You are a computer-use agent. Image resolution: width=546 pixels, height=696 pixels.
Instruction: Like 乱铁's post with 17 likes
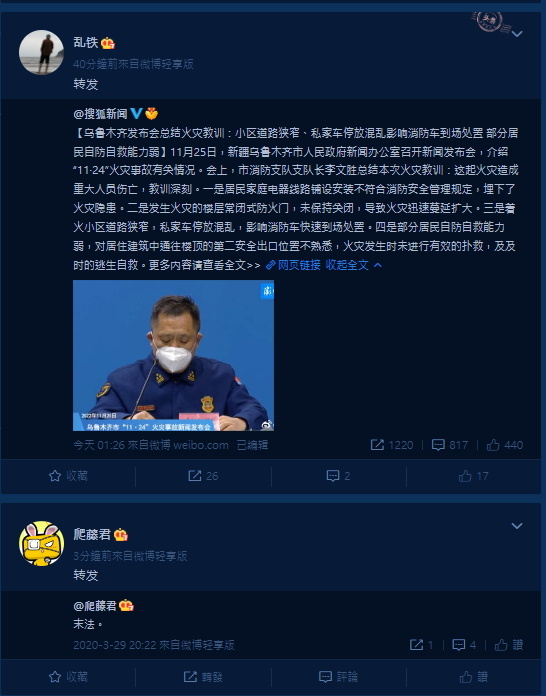[474, 476]
